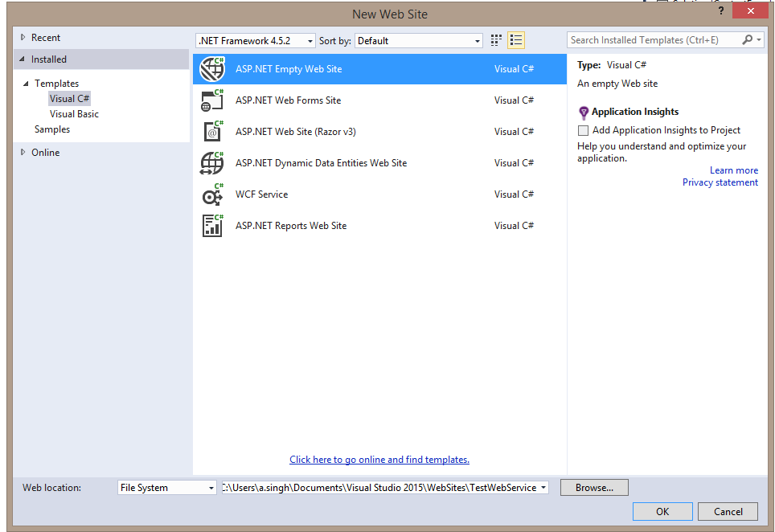Select Samples in the left panel

(x=51, y=129)
